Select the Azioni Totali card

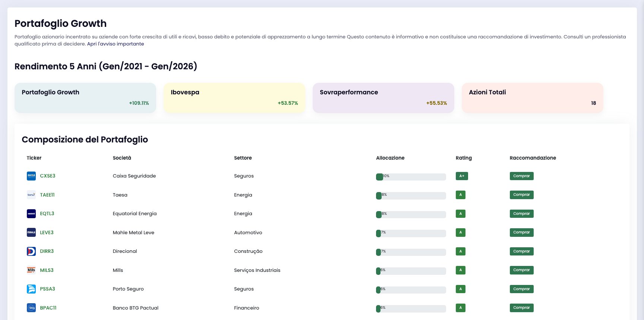pos(533,98)
